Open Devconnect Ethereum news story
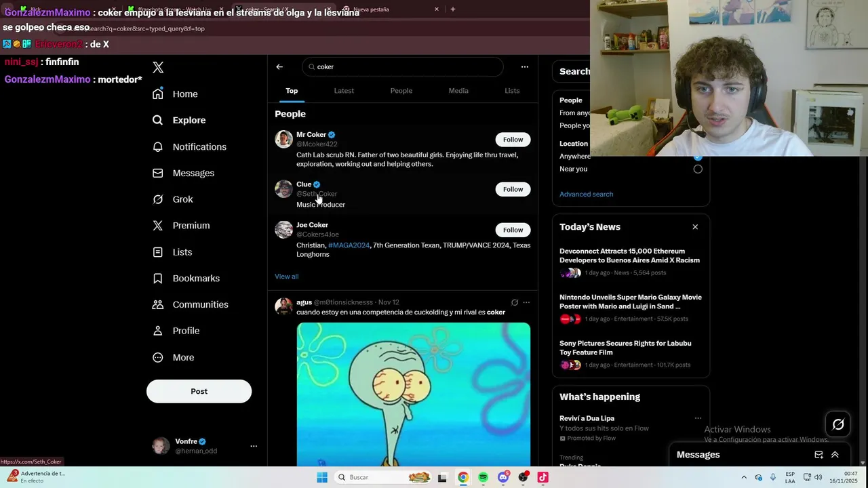Image resolution: width=868 pixels, height=488 pixels. pos(631,262)
